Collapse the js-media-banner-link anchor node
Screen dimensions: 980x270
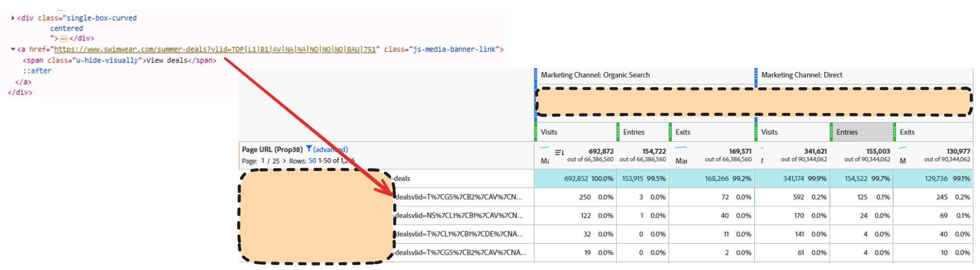13,49
